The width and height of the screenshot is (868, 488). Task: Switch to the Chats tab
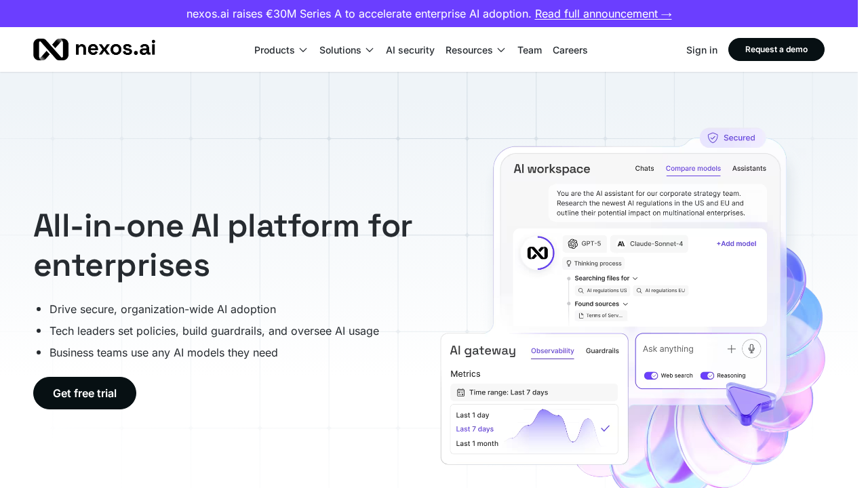coord(644,168)
